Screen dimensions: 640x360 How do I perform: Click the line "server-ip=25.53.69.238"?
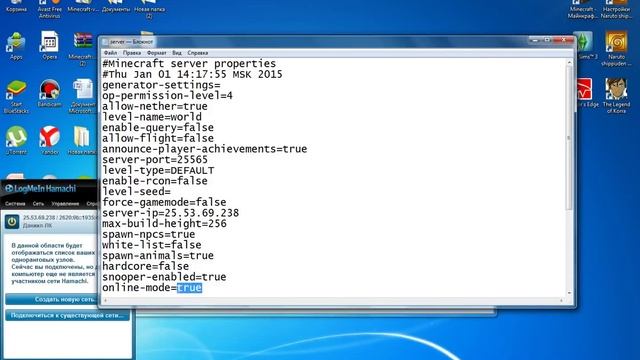[171, 213]
